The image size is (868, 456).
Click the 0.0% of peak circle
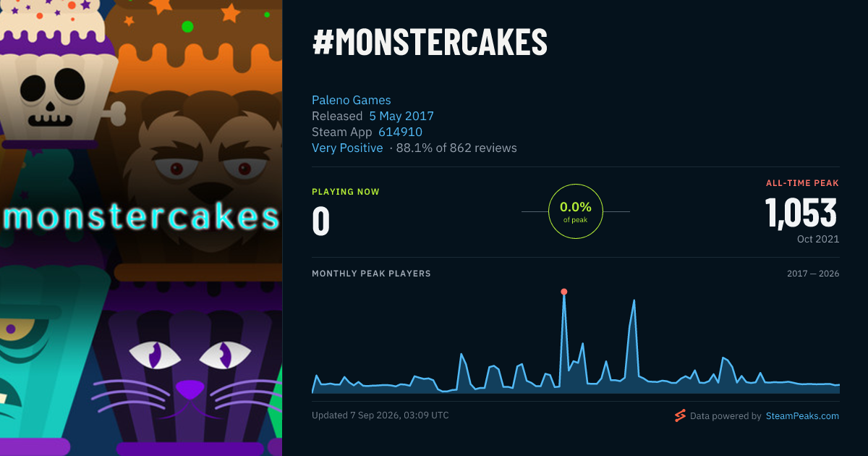point(576,211)
